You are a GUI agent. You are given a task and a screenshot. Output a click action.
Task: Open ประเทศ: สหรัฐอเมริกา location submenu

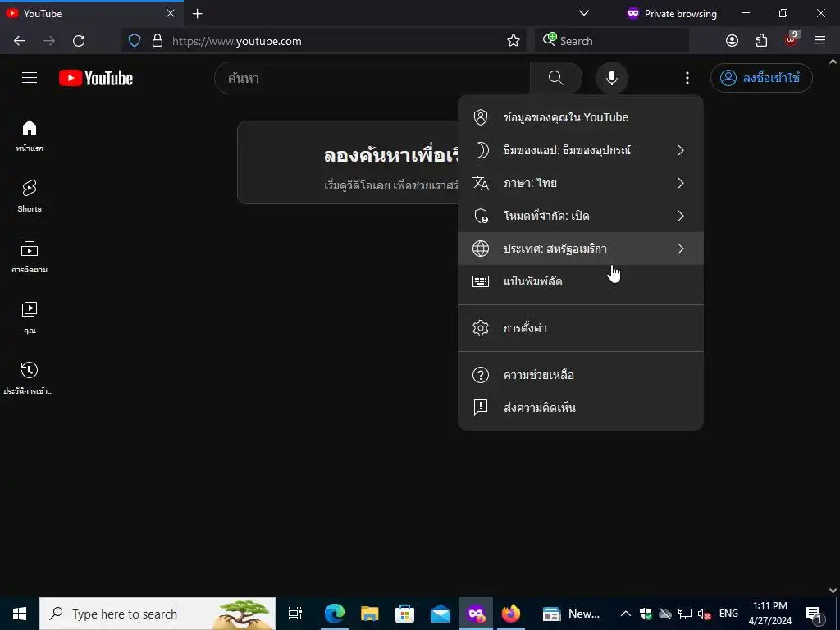(581, 249)
